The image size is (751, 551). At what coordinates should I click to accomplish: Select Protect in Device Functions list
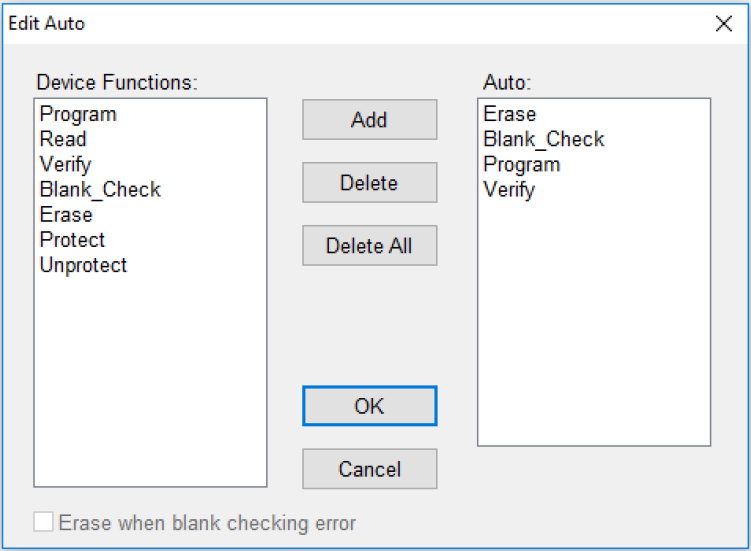(72, 240)
